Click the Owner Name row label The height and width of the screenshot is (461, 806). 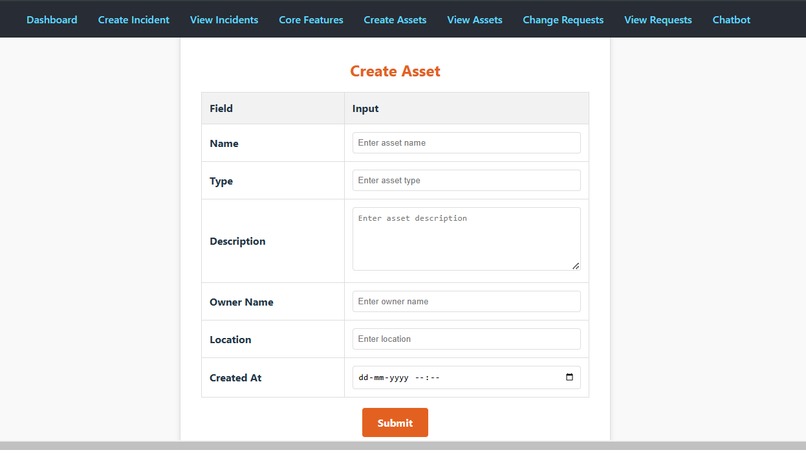(241, 302)
